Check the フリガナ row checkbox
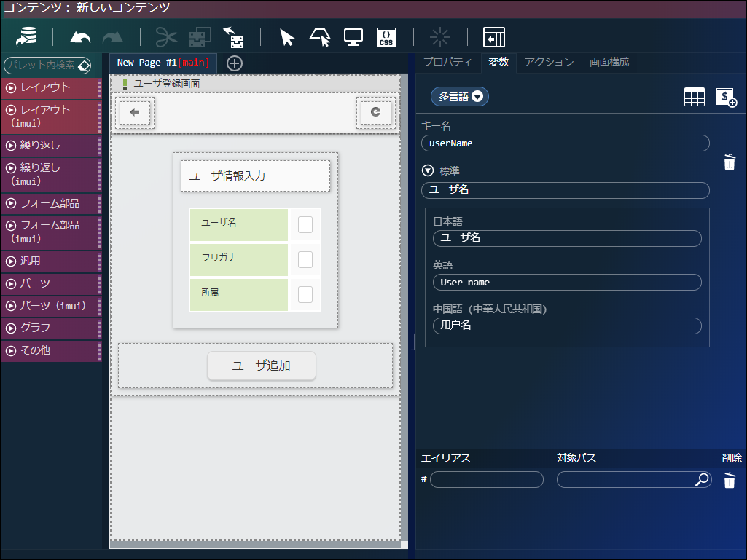747x560 pixels. [305, 259]
